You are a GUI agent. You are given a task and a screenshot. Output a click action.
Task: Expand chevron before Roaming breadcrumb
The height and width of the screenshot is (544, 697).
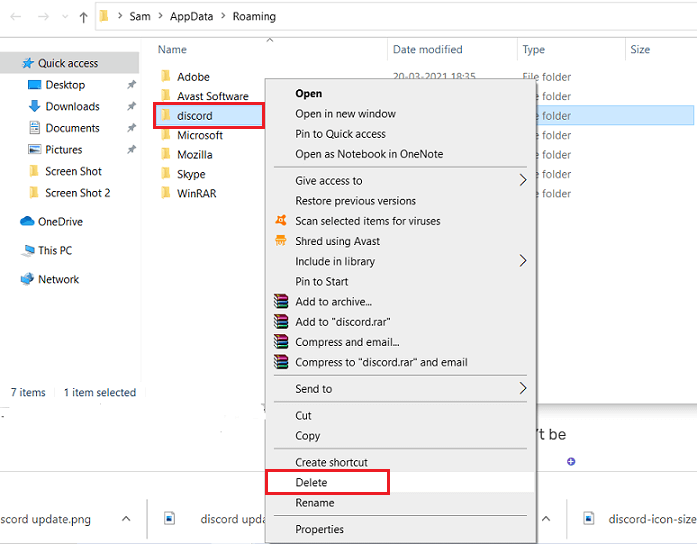tap(223, 16)
